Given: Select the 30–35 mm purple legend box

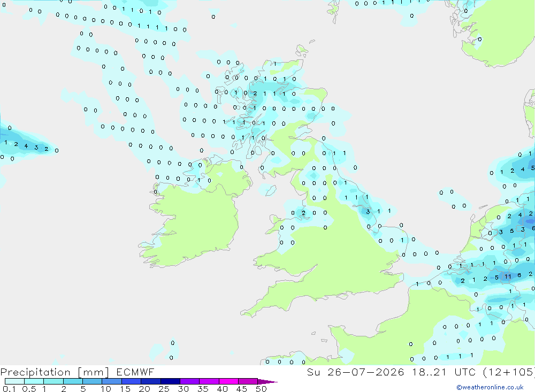Looking at the screenshot, I should (190, 381).
